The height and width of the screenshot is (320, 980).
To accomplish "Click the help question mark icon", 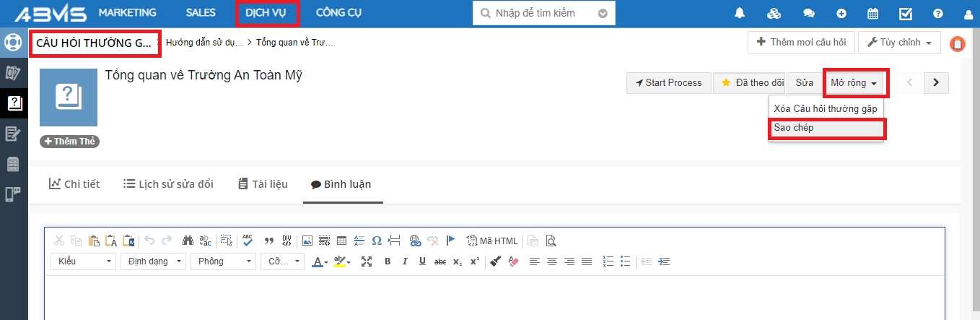I will [937, 14].
